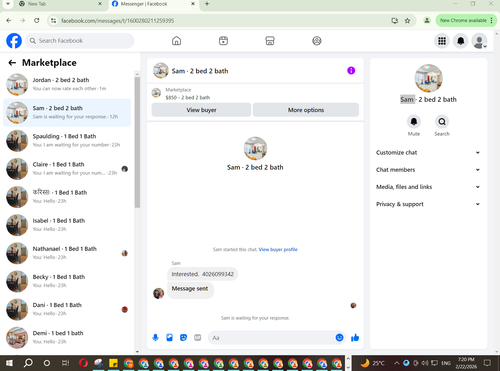The height and width of the screenshot is (371, 500).
Task: Open Nathanael - 1 Bed 1 Bath chat
Action: [67, 253]
